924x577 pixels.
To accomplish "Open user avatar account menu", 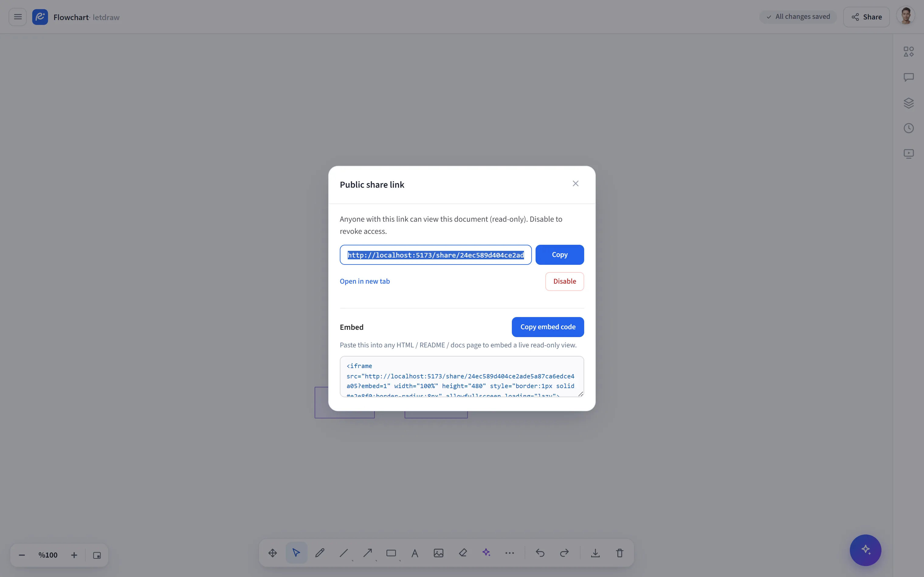I will [906, 17].
